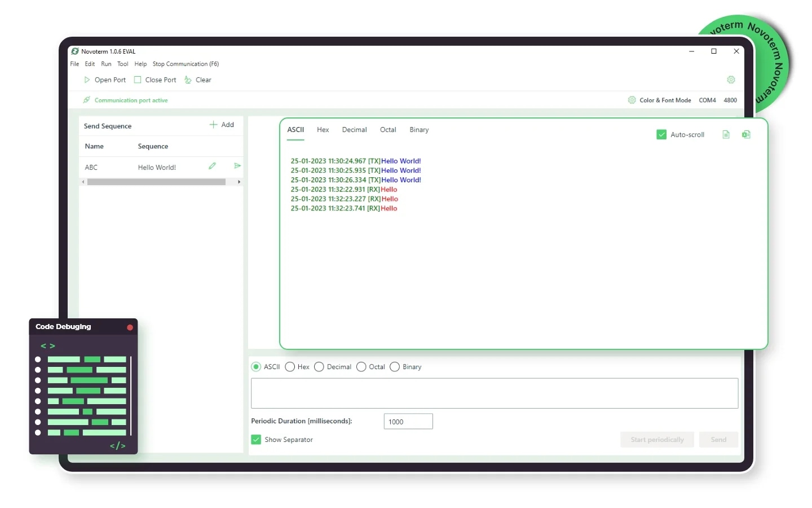Screen dimensions: 812x508
Task: Select the Binary input radio button
Action: [x=395, y=367]
